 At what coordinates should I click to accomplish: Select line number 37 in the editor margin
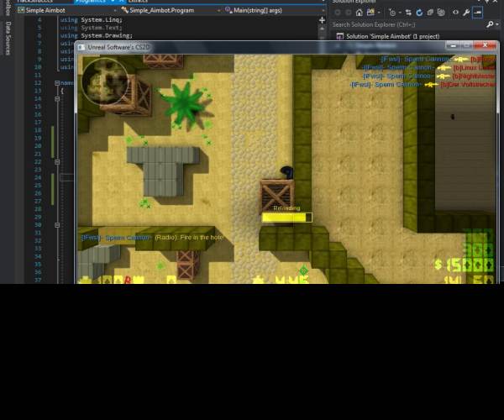(38, 281)
